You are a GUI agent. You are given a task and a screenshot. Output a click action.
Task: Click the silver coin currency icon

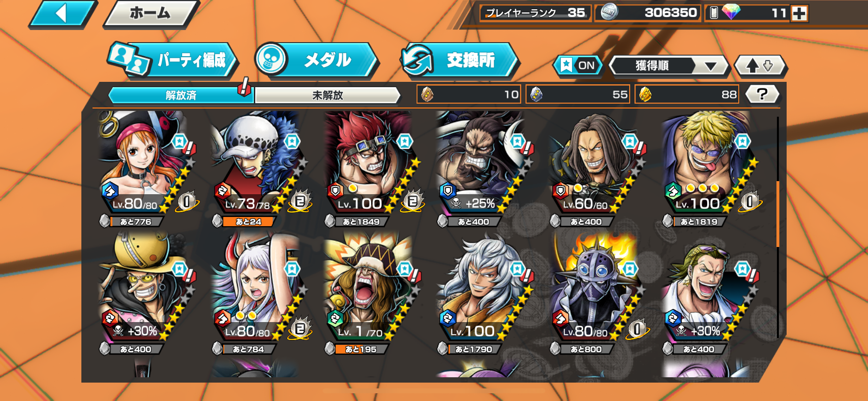coord(609,13)
